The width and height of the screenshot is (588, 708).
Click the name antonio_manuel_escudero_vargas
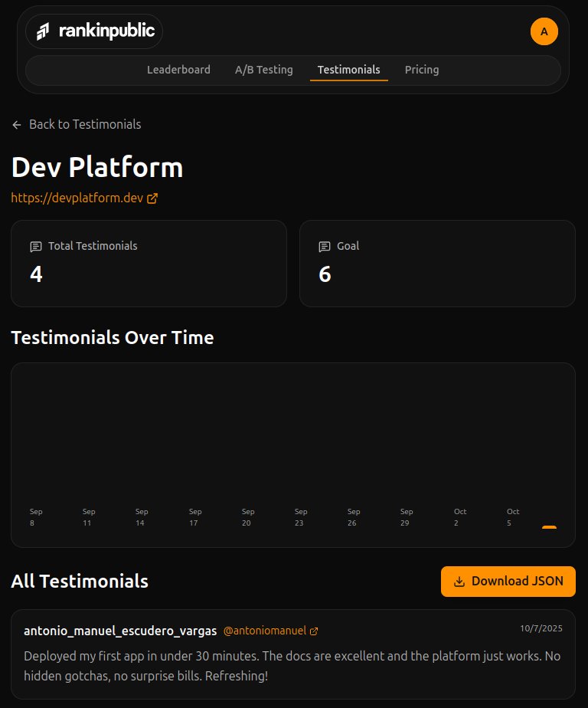click(x=120, y=631)
